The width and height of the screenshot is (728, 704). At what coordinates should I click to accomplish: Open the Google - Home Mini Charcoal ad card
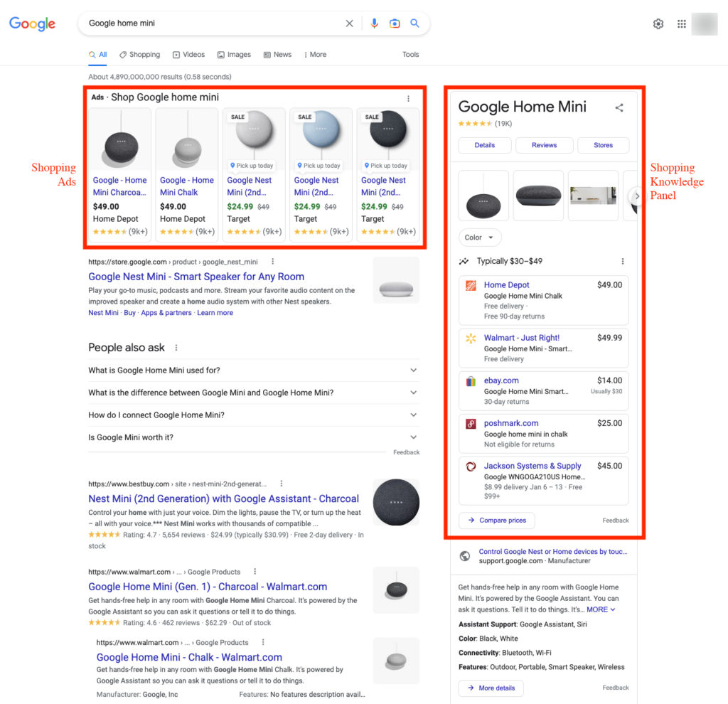119,175
